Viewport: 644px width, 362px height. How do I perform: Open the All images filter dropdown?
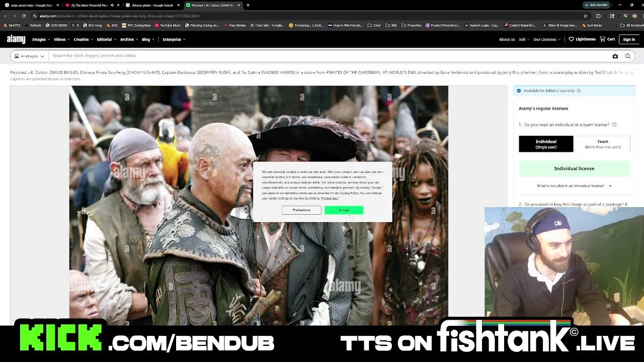pos(29,56)
